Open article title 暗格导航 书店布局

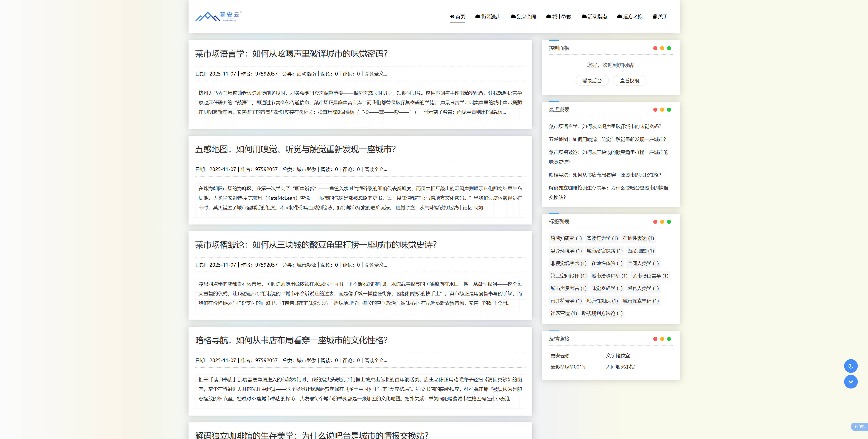click(291, 340)
